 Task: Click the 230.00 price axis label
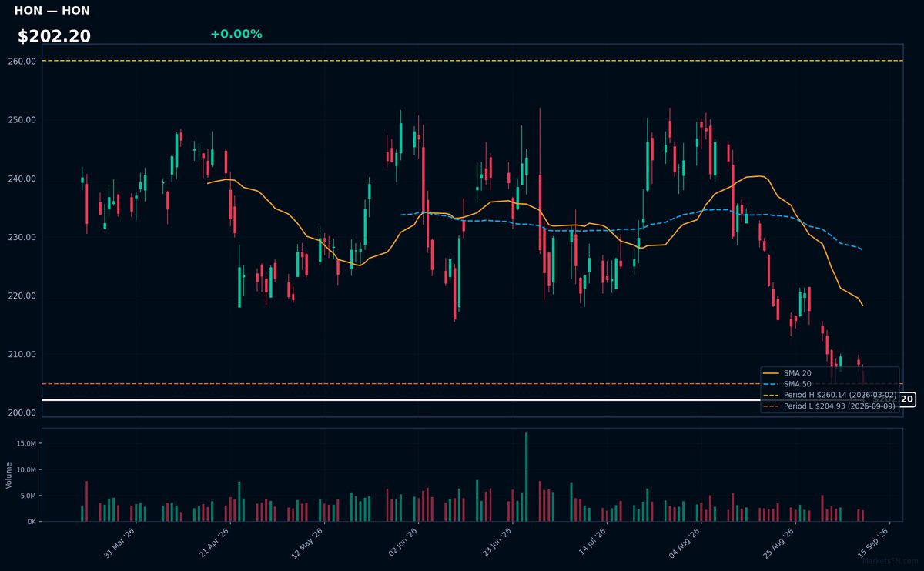[23, 237]
